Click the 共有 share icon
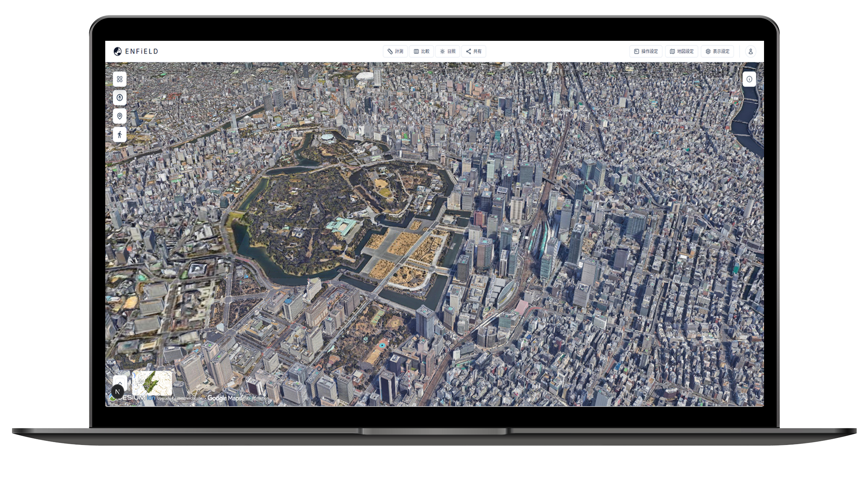The width and height of the screenshot is (868, 482). tap(474, 51)
